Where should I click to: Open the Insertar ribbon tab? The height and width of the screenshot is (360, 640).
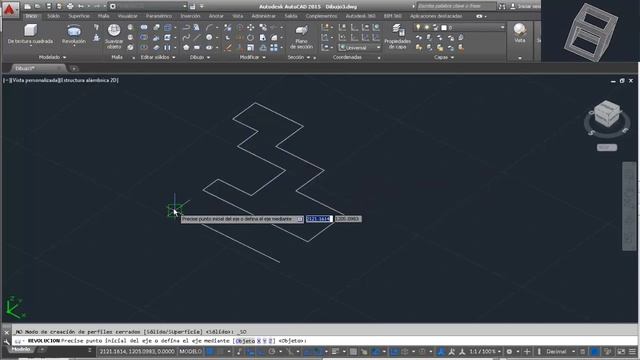point(190,16)
